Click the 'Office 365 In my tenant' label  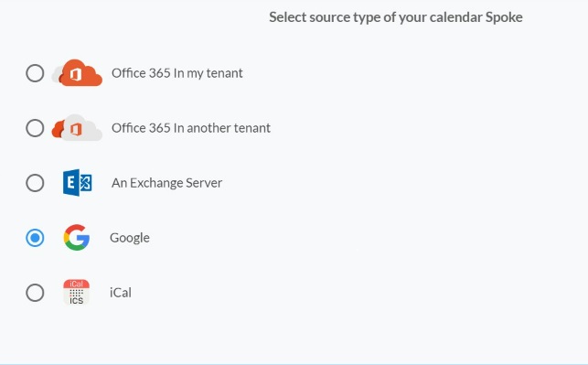click(x=177, y=73)
